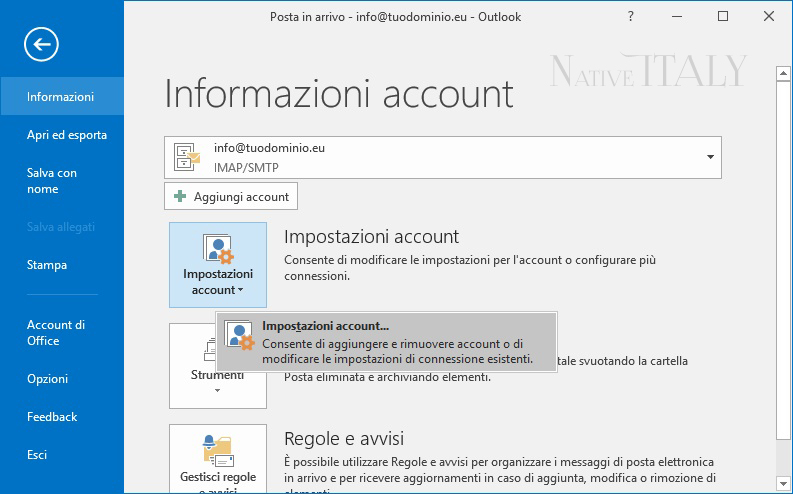Go back using the circular arrow button
Image resolution: width=793 pixels, height=494 pixels.
41,44
